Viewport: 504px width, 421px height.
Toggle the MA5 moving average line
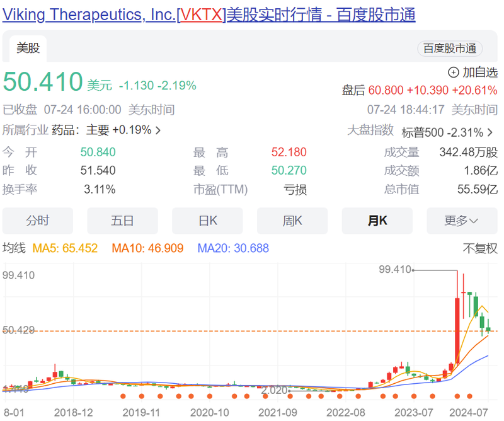click(x=64, y=248)
